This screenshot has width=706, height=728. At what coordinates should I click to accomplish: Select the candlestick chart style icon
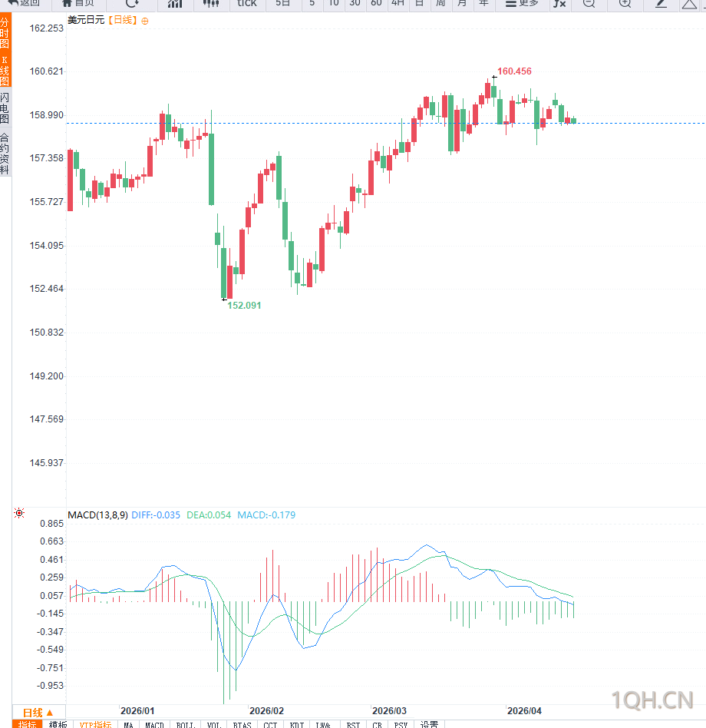click(x=211, y=3)
